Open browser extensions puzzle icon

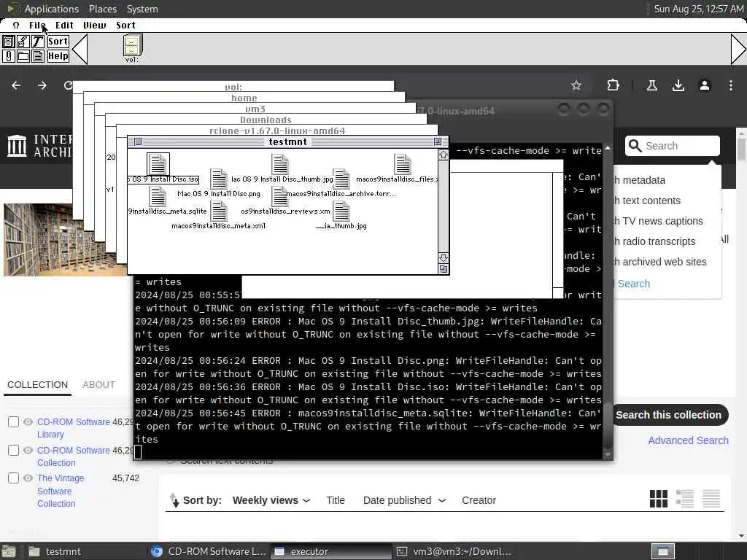(x=613, y=85)
